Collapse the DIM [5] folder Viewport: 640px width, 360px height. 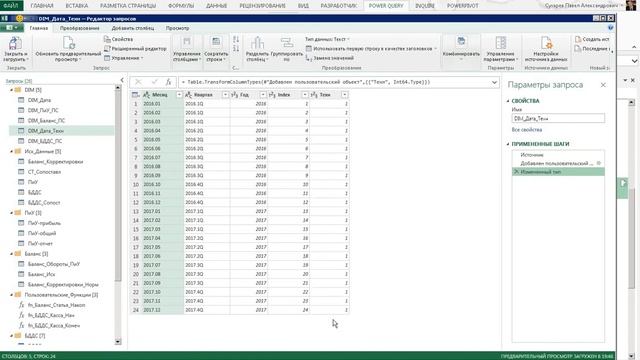[11, 90]
